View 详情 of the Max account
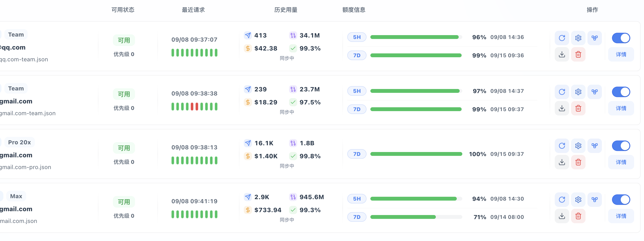Screen dimensions: 644x241 [x=621, y=216]
